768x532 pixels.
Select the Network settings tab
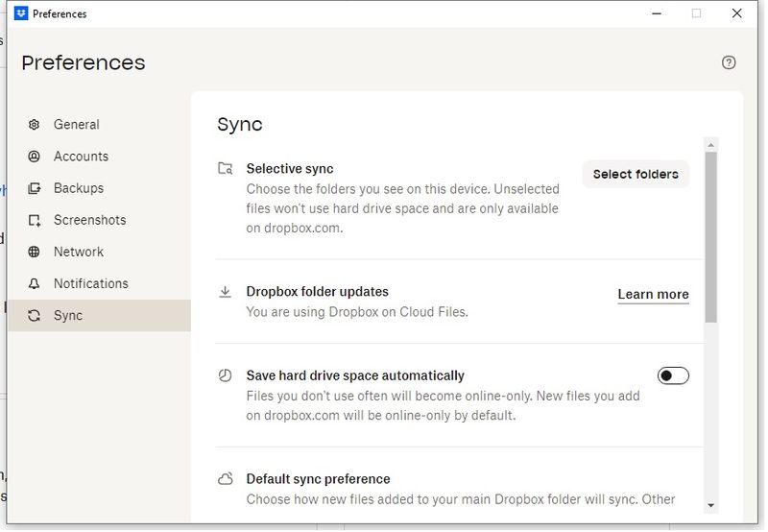pos(78,252)
